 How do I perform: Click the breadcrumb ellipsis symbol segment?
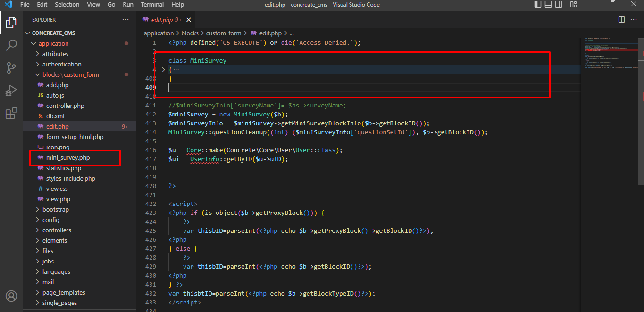pos(292,33)
